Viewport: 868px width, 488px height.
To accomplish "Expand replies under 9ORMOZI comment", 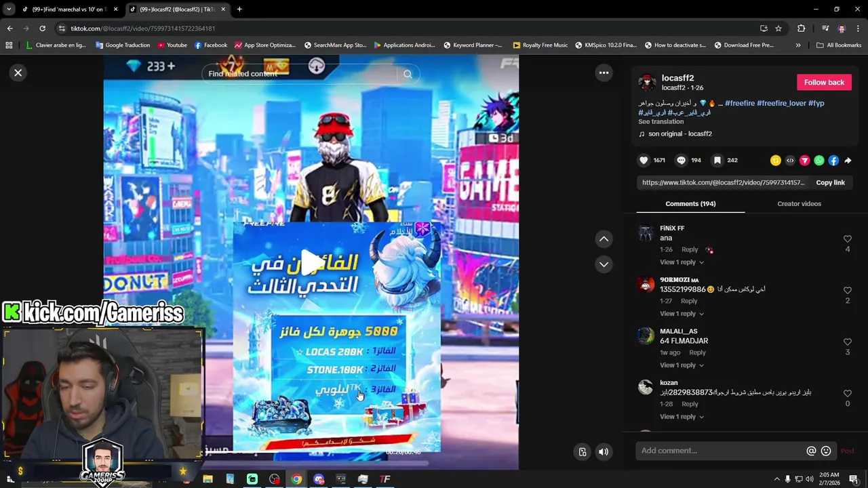I will [682, 314].
